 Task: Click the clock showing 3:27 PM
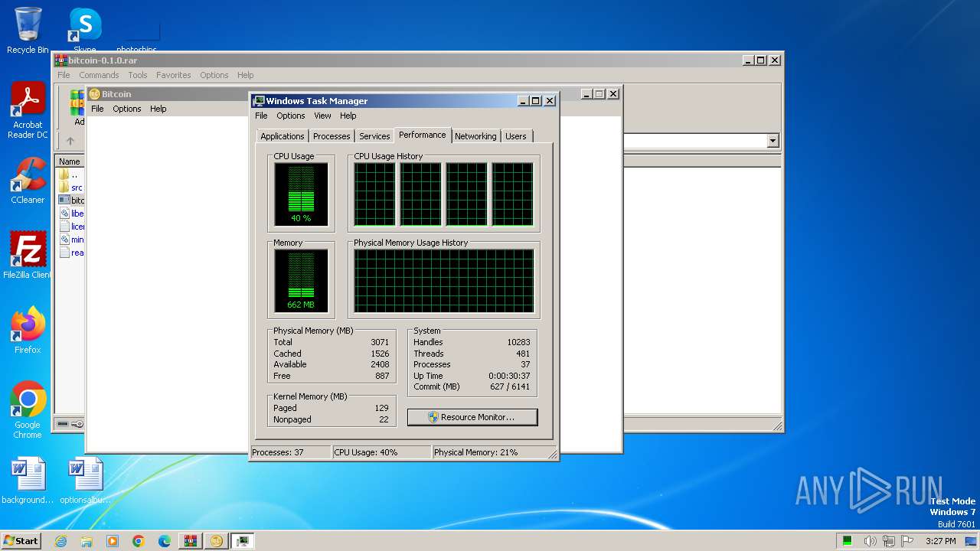940,541
